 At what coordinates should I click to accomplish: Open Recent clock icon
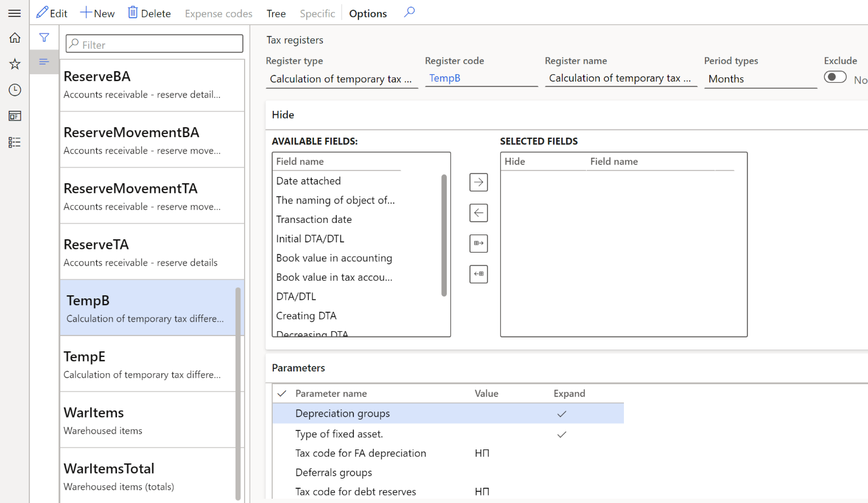point(15,90)
